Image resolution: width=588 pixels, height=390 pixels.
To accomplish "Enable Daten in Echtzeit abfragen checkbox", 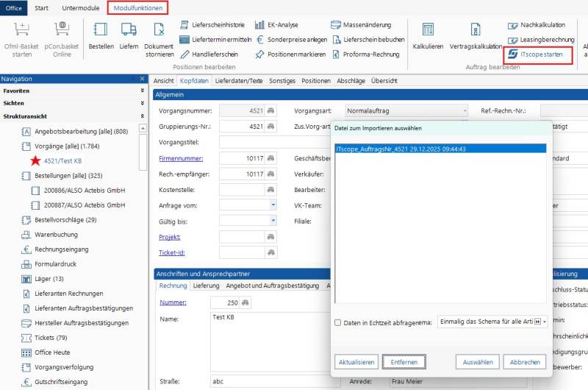I will [x=337, y=322].
